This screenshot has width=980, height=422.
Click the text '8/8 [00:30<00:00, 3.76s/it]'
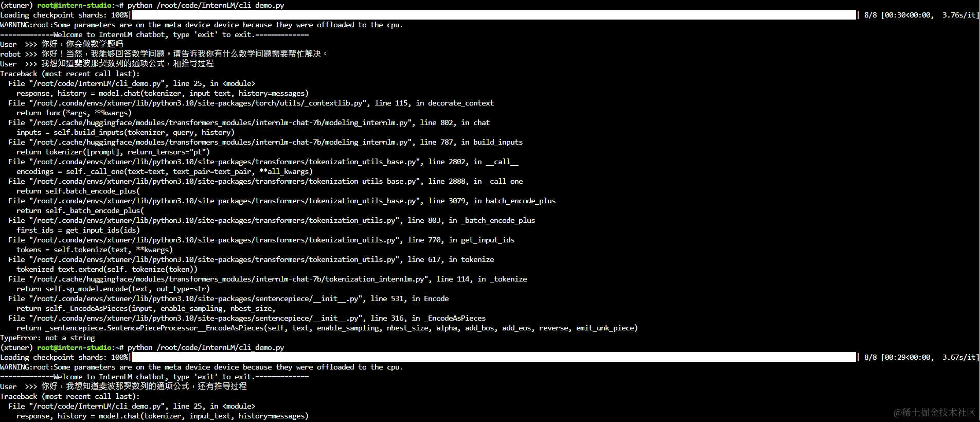[x=921, y=15]
